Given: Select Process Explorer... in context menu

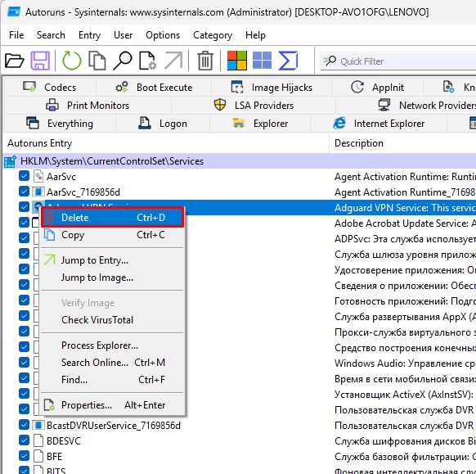Looking at the screenshot, I should pyautogui.click(x=113, y=345).
